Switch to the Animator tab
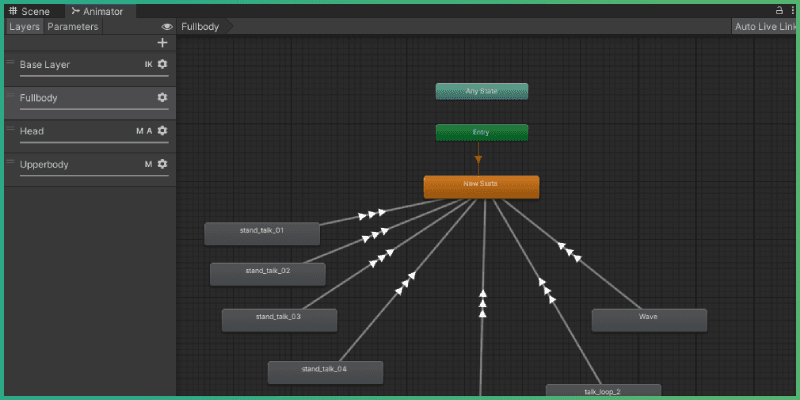Viewport: 800px width, 400px height. pyautogui.click(x=97, y=11)
